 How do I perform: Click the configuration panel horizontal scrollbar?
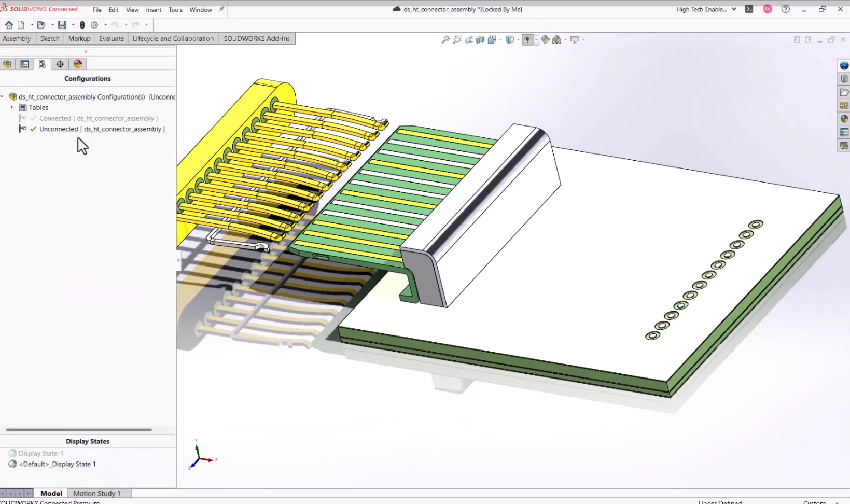point(79,430)
